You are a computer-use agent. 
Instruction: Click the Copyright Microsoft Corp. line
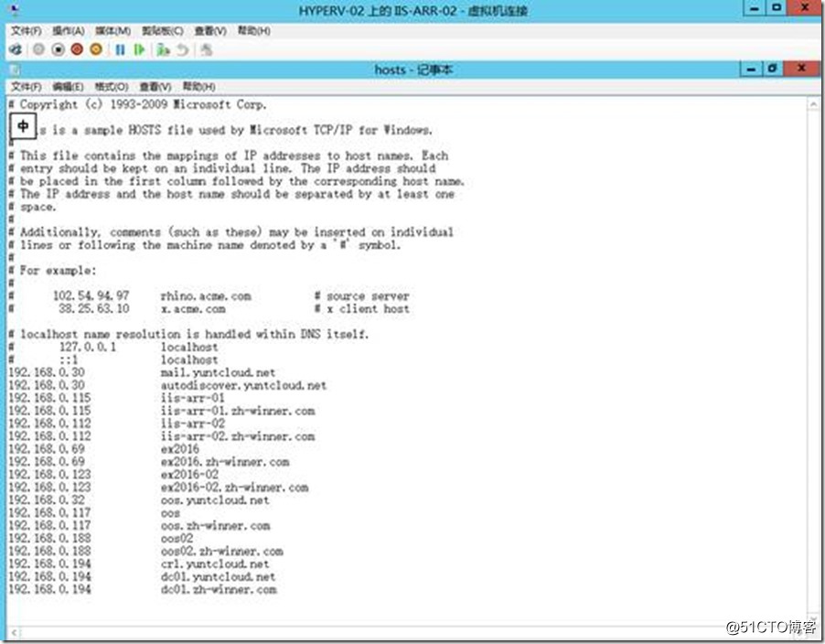pyautogui.click(x=137, y=104)
